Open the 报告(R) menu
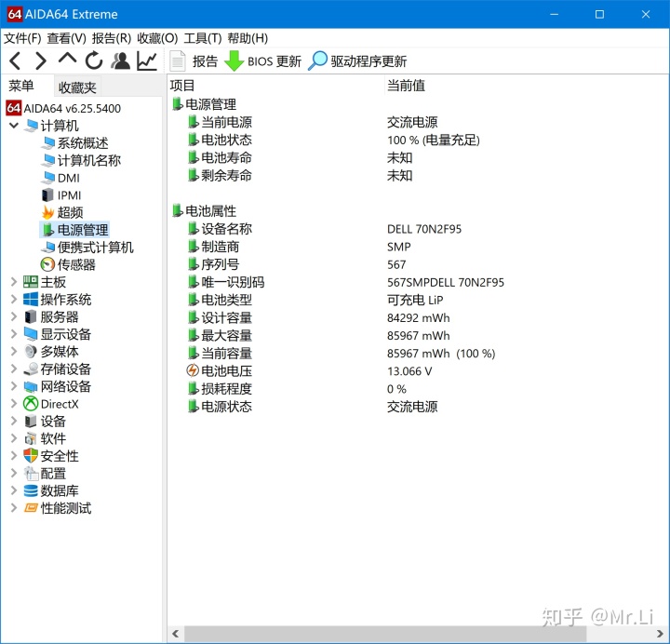670x644 pixels. click(112, 38)
